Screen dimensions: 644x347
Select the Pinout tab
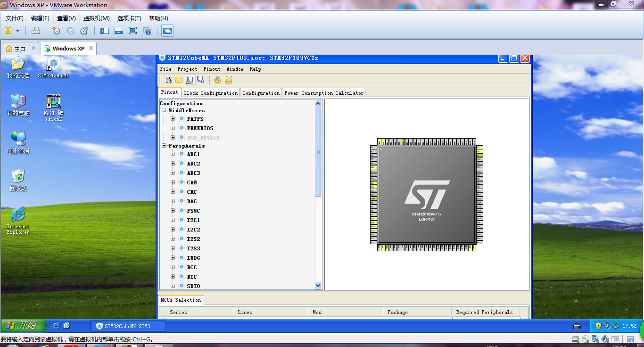170,92
